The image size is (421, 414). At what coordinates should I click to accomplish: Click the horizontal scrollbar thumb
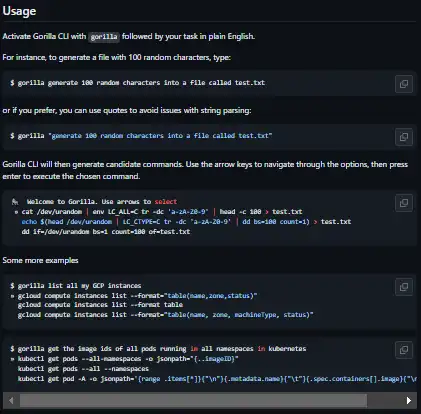(x=193, y=400)
